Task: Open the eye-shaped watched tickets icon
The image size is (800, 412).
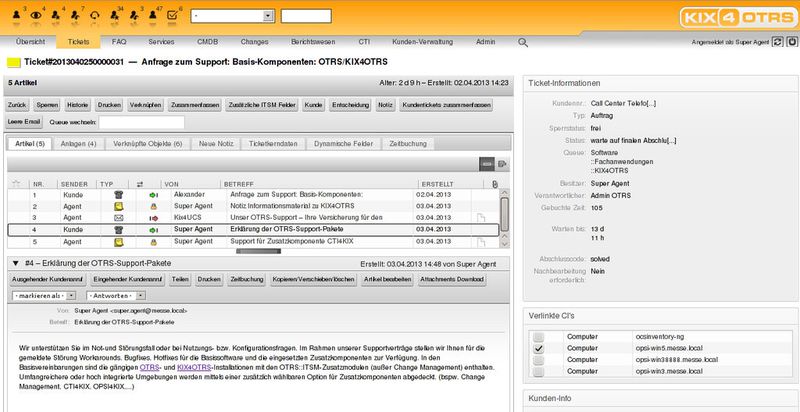Action: [36, 15]
